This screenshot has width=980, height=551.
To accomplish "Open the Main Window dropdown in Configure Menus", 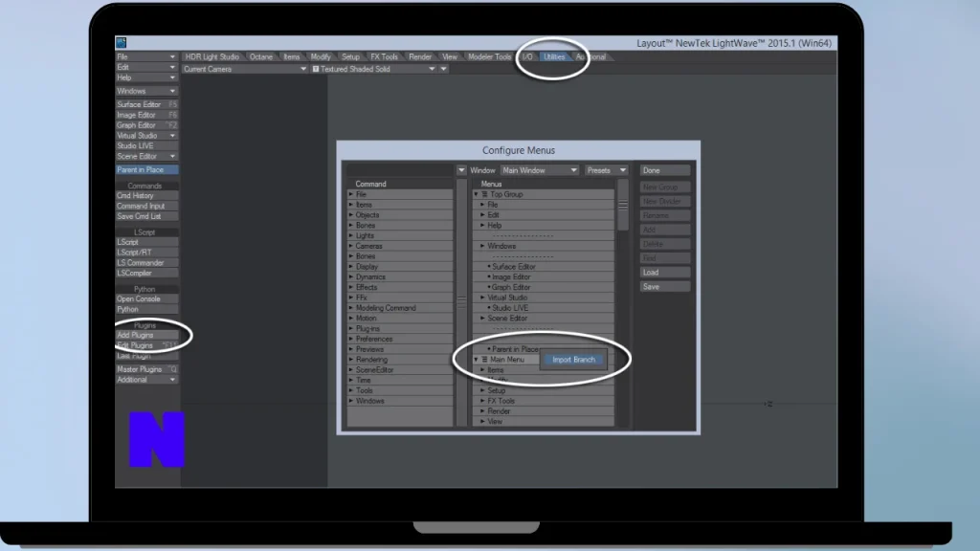I will pos(540,170).
